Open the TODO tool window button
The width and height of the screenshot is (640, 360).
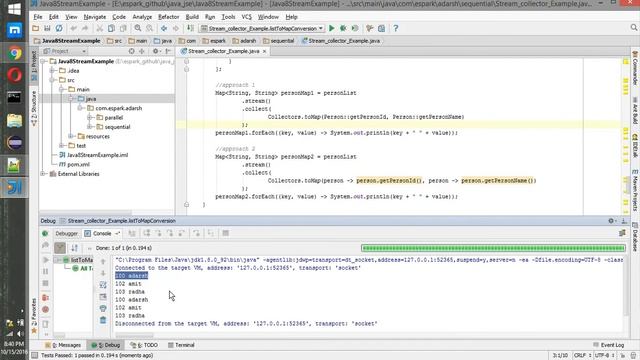144,345
